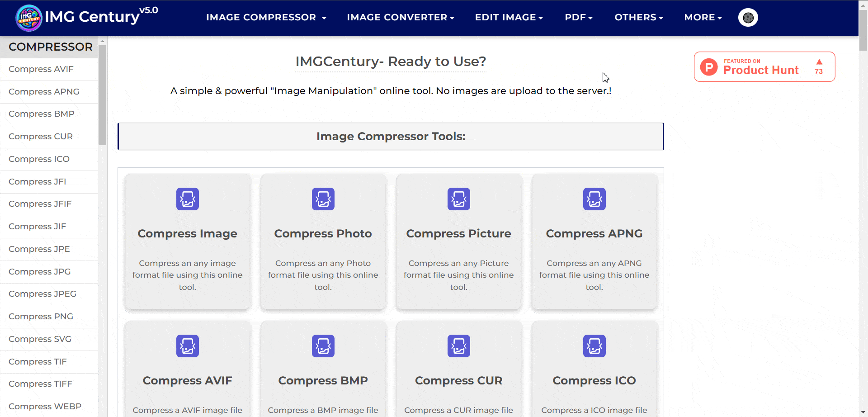This screenshot has height=417, width=868.
Task: Open the Image Converter dropdown menu
Action: [401, 17]
